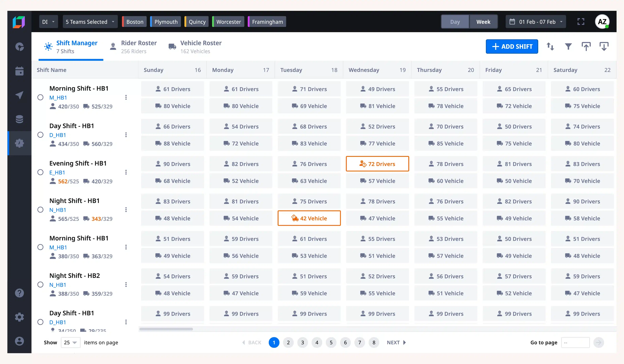624x364 pixels.
Task: Expand the 5 Teams Selected dropdown
Action: coord(90,22)
